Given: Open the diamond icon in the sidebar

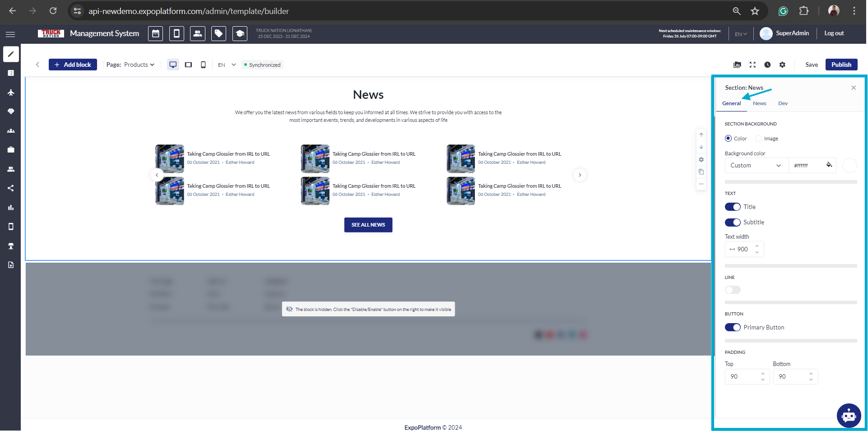Looking at the screenshot, I should tap(11, 111).
